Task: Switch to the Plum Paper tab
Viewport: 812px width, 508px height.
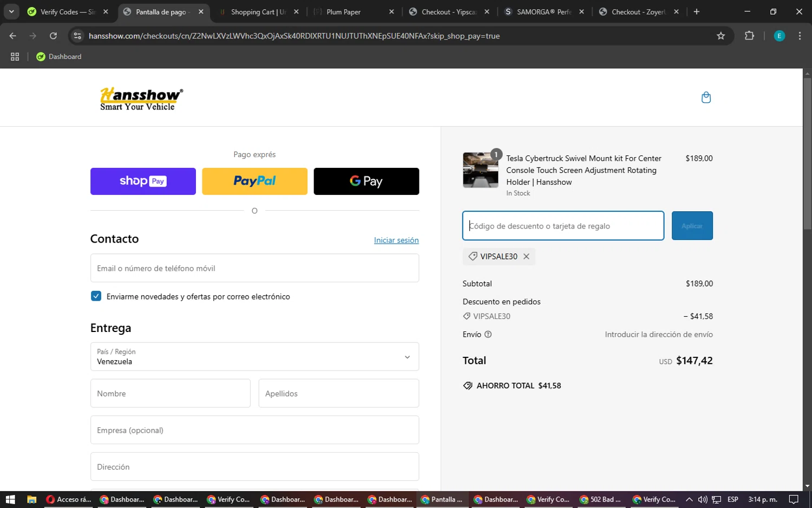Action: point(354,12)
